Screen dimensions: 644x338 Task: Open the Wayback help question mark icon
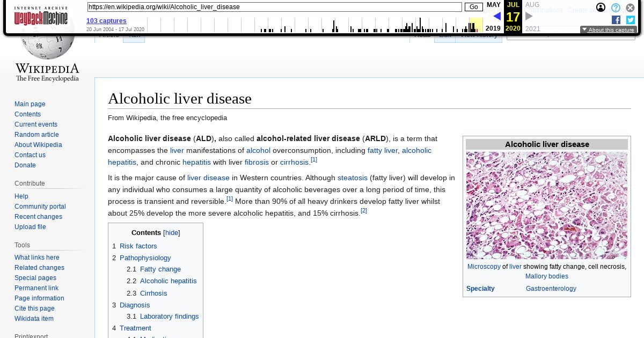click(x=616, y=8)
